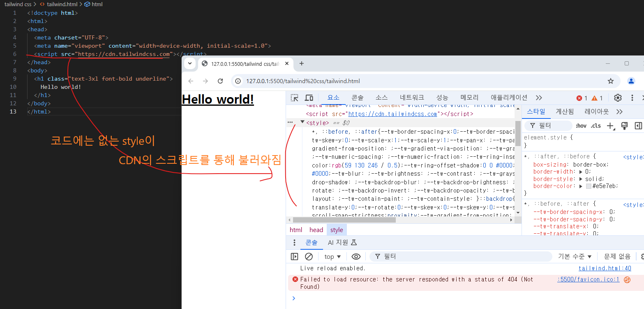Open the ellipsis actions beside <style>
644x309 pixels.
290,122
